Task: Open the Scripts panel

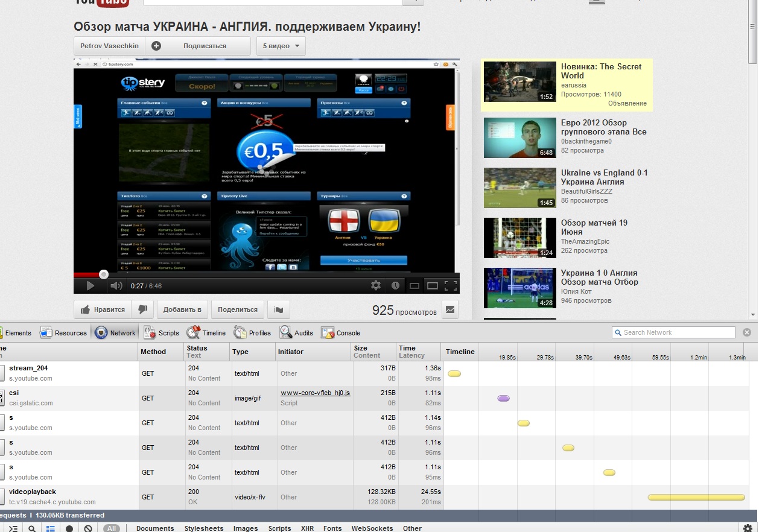Action: pos(161,332)
